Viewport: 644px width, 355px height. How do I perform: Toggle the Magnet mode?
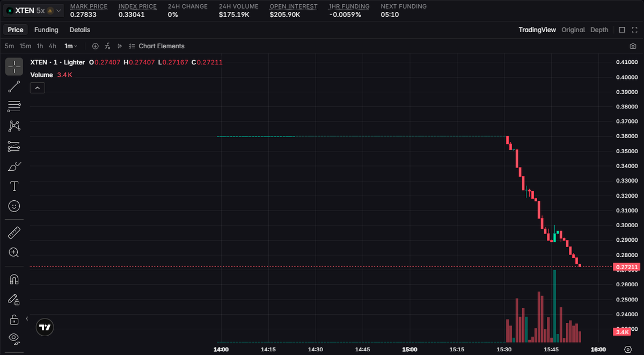coord(14,279)
